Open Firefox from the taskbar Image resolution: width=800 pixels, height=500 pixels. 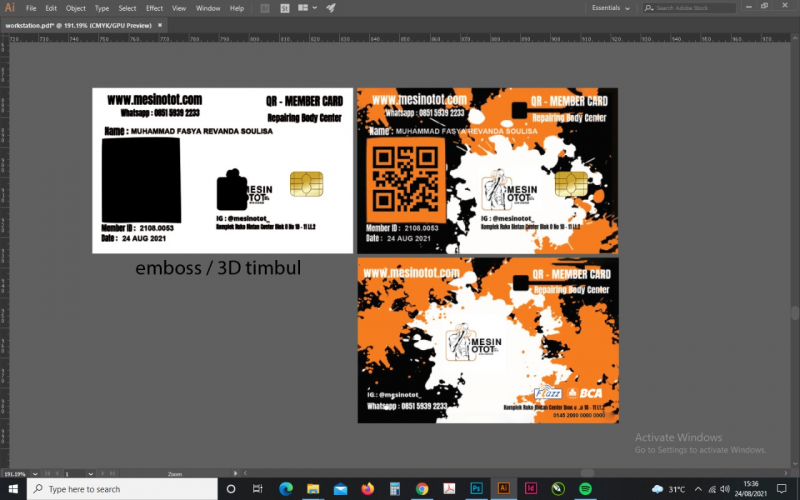(366, 489)
